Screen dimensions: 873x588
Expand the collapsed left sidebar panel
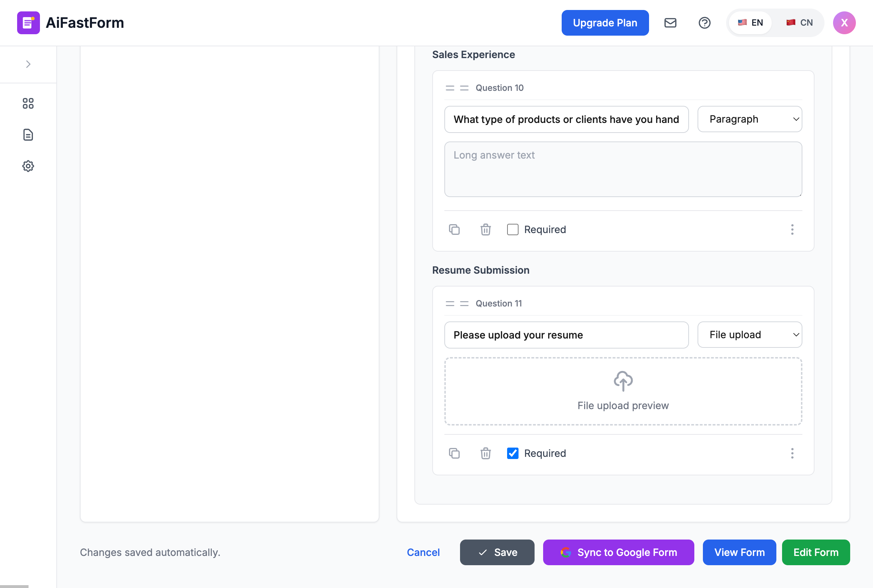click(x=28, y=64)
